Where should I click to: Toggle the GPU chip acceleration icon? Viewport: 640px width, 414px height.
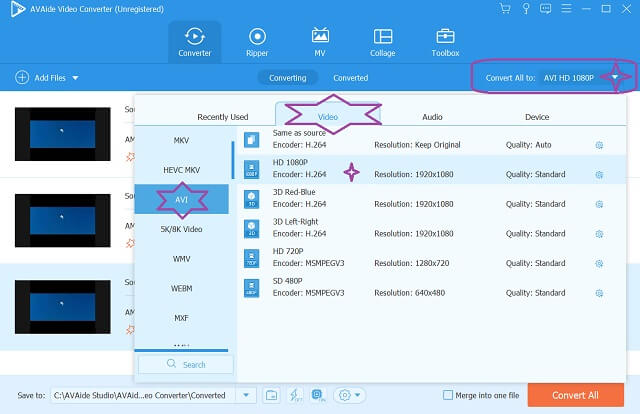[318, 395]
